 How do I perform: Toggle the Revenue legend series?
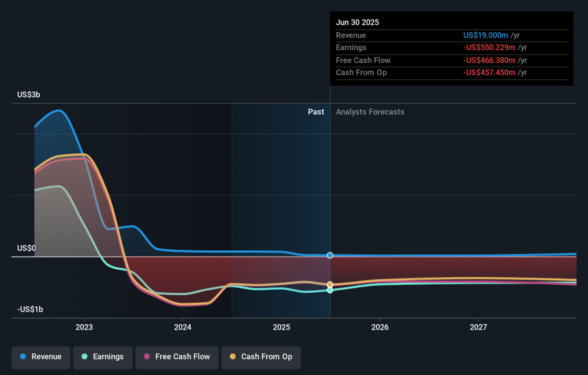41,357
